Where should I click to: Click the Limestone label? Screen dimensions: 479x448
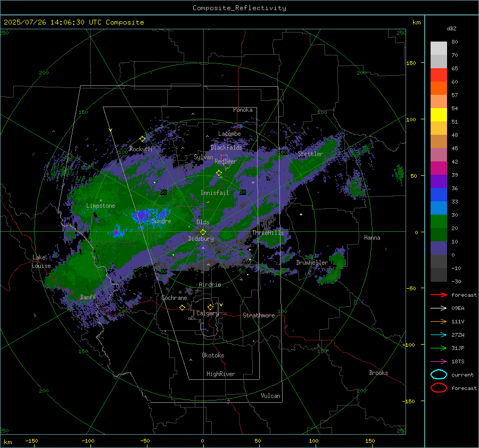pyautogui.click(x=101, y=206)
